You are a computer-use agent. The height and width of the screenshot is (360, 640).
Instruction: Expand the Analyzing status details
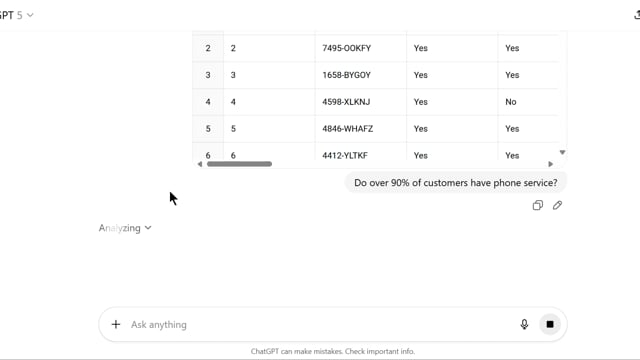click(x=125, y=228)
